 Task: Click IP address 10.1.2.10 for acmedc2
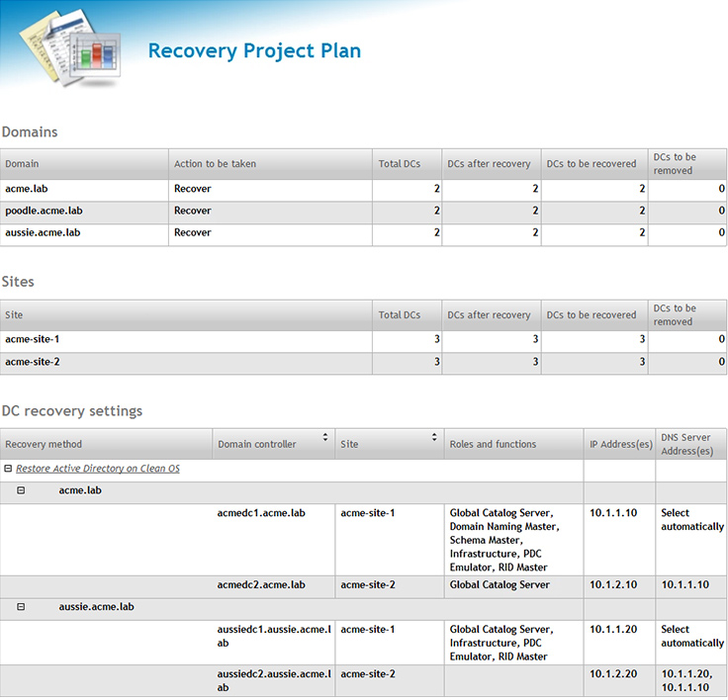tap(613, 585)
